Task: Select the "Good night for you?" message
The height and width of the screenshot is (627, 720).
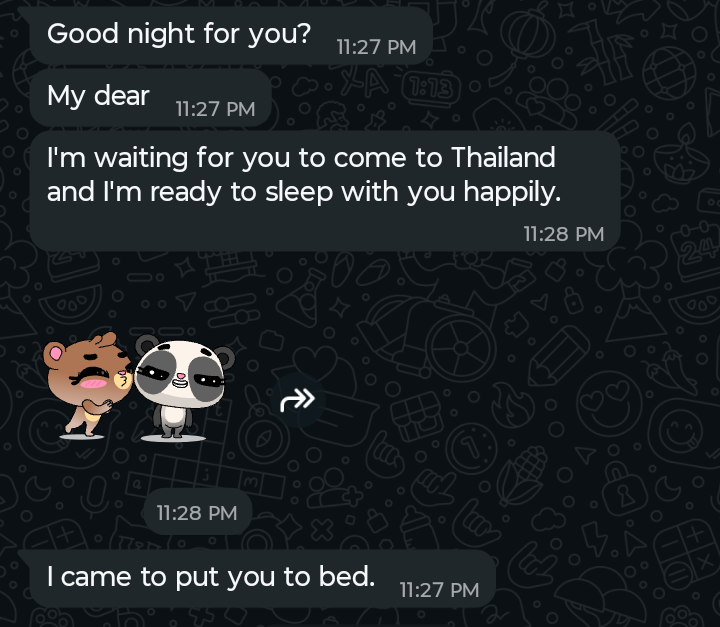Action: 231,36
